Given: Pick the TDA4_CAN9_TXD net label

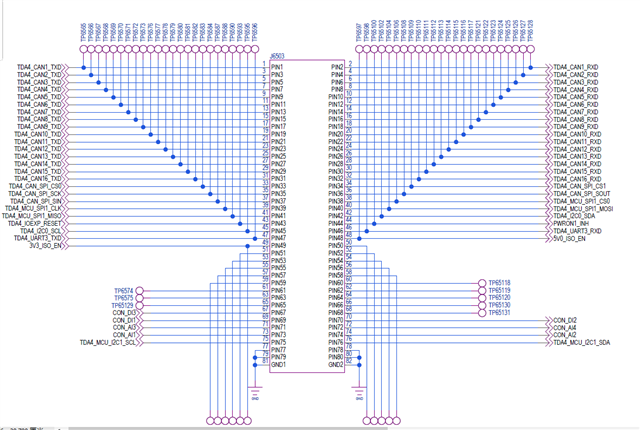Looking at the screenshot, I should [x=39, y=126].
